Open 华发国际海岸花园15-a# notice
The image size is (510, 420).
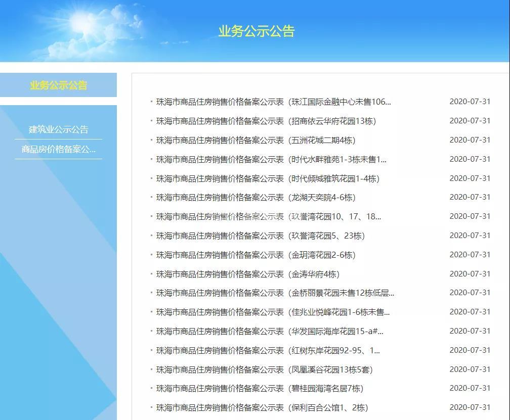click(x=270, y=332)
